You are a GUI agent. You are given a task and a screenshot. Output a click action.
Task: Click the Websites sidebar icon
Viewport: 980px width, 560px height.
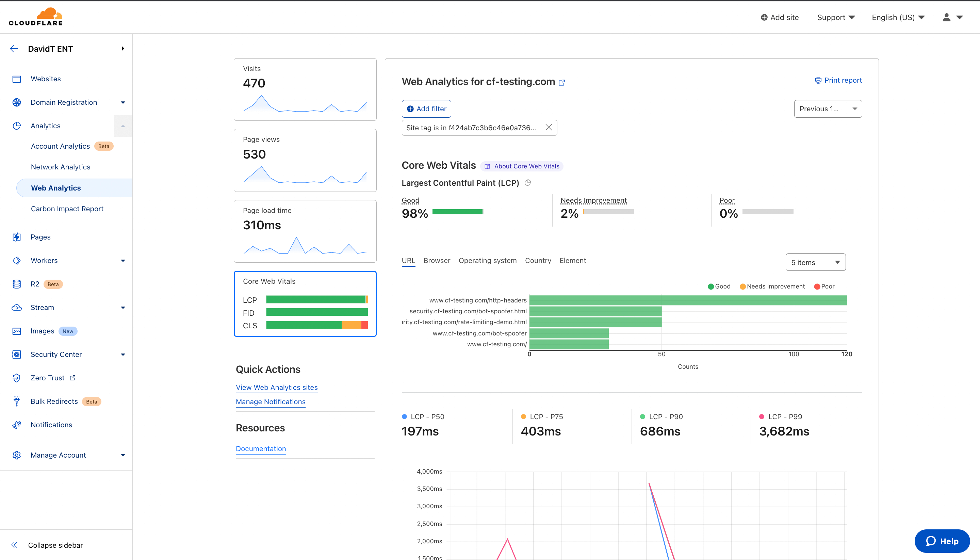pyautogui.click(x=17, y=79)
